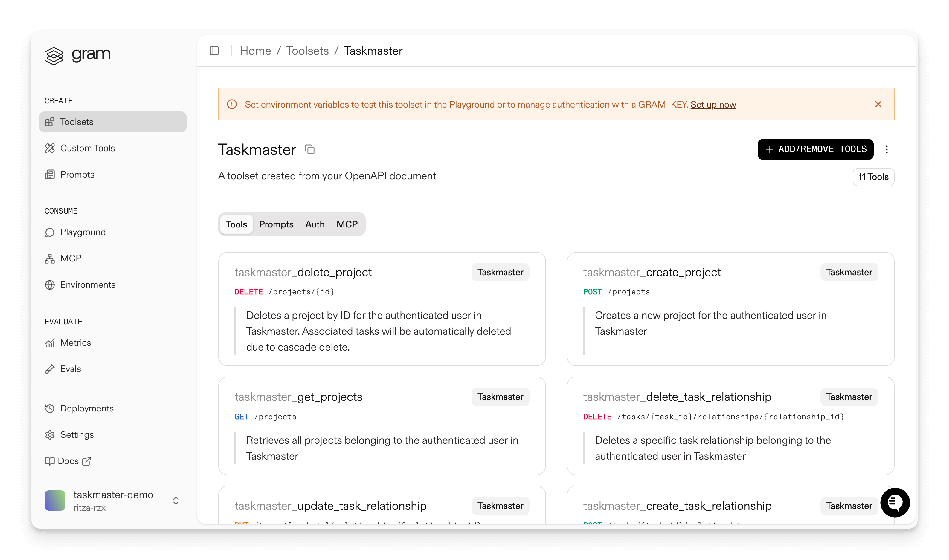
Task: Expand the taskmaster-demo workspace switcher
Action: tap(176, 500)
